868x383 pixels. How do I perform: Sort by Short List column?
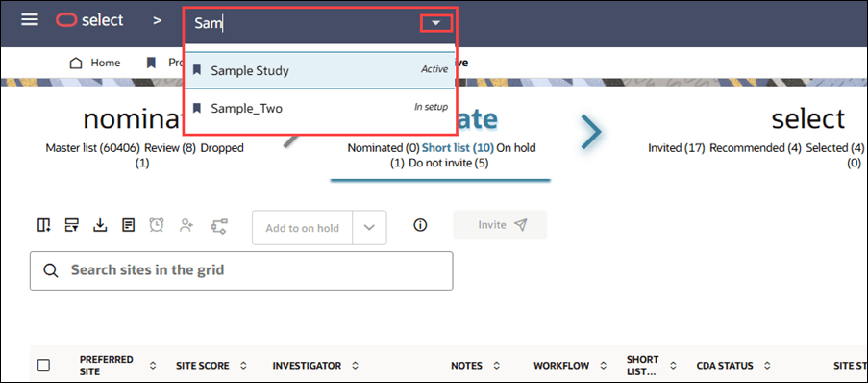tap(673, 366)
